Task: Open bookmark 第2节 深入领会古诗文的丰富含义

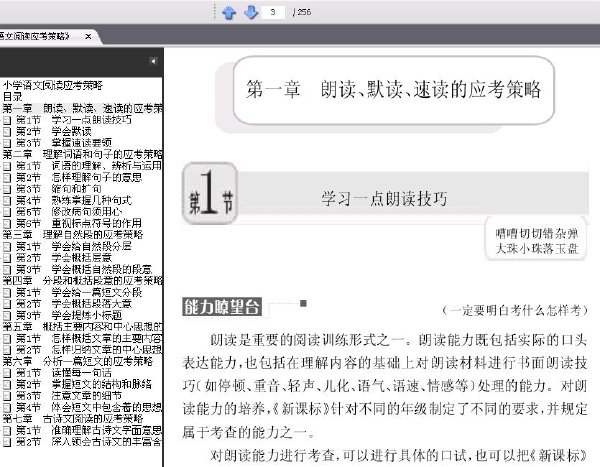Action: (x=89, y=442)
